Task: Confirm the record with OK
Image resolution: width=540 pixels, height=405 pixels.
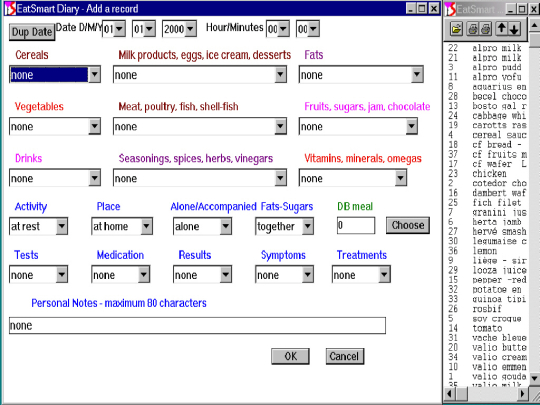Action: (x=290, y=356)
